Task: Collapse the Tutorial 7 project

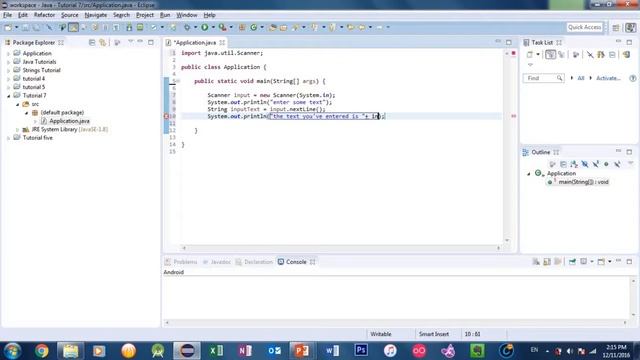Action: pyautogui.click(x=8, y=96)
